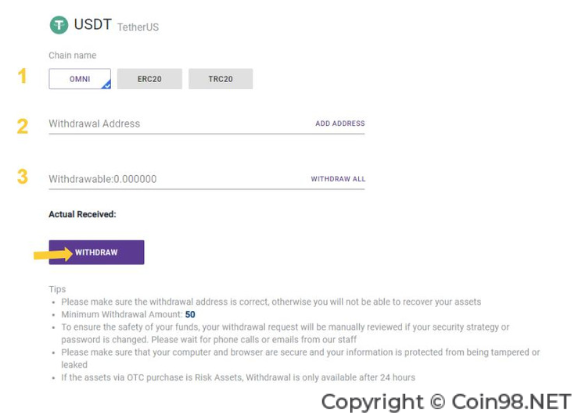Click the Chain name label
This screenshot has height=417, width=583.
pos(73,55)
